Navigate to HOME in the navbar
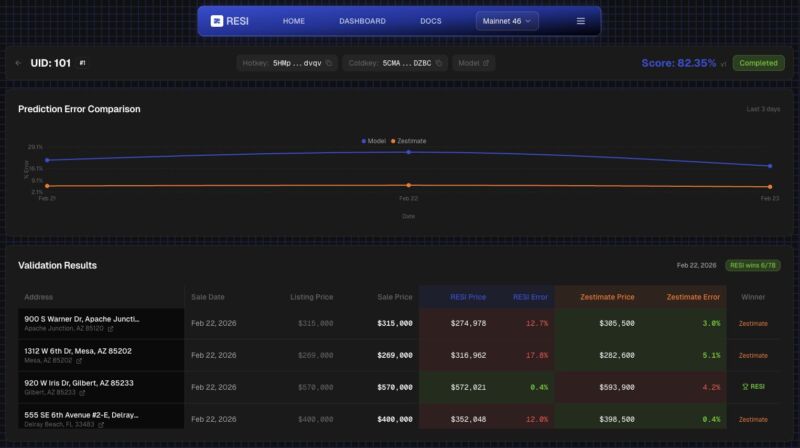The height and width of the screenshot is (448, 800). [294, 21]
